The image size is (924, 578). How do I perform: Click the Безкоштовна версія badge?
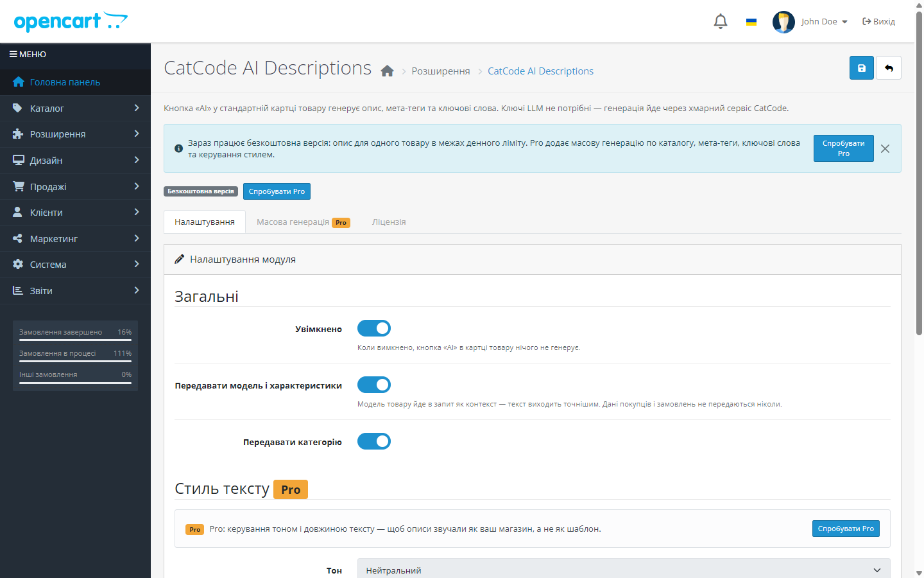(x=201, y=191)
